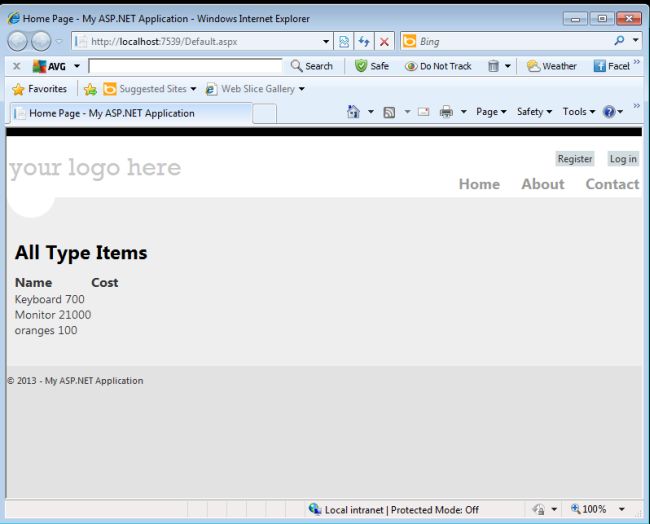Screen dimensions: 650x524
Task: Click the Log in link
Action: click(x=623, y=159)
